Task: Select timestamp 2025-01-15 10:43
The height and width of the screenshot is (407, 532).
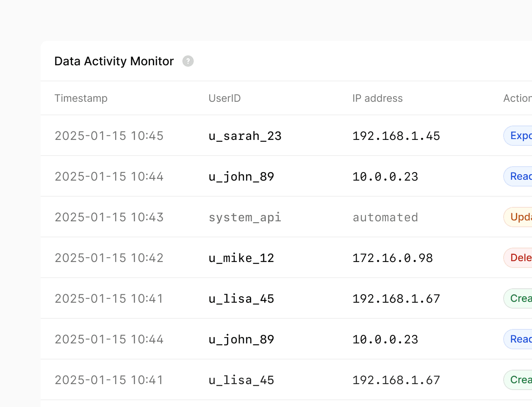Action: [x=109, y=217]
